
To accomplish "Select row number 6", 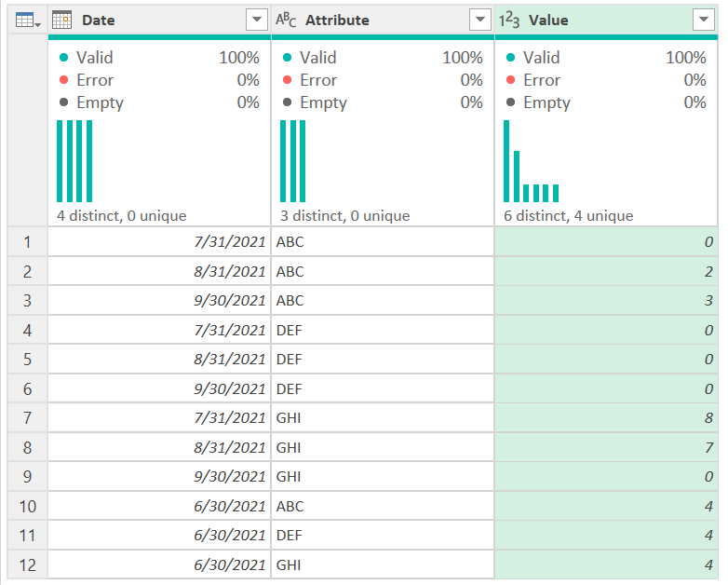I will point(27,388).
